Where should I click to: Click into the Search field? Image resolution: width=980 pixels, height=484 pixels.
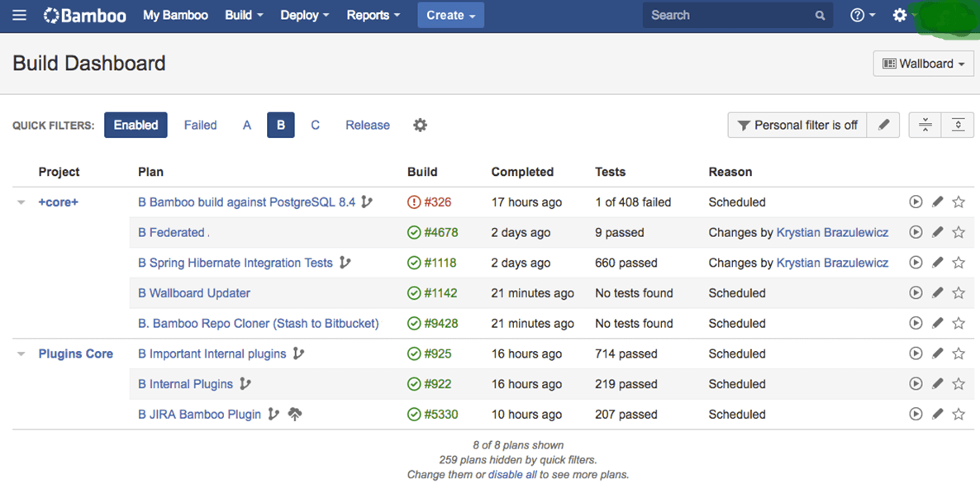click(x=738, y=15)
